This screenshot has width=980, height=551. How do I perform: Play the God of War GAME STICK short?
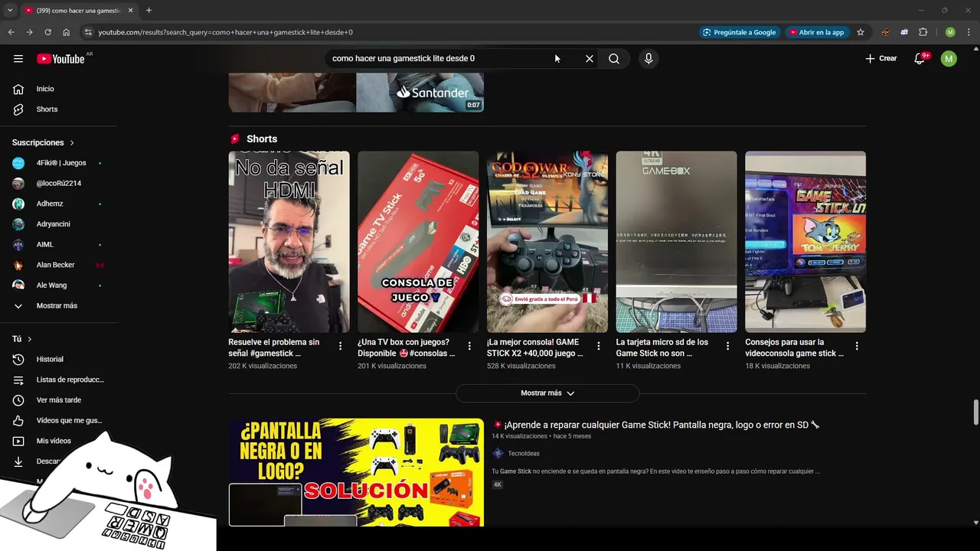tap(547, 242)
